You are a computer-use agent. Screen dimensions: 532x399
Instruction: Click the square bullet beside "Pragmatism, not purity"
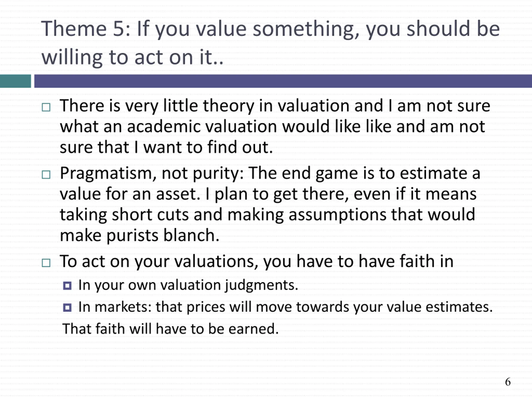coord(46,175)
